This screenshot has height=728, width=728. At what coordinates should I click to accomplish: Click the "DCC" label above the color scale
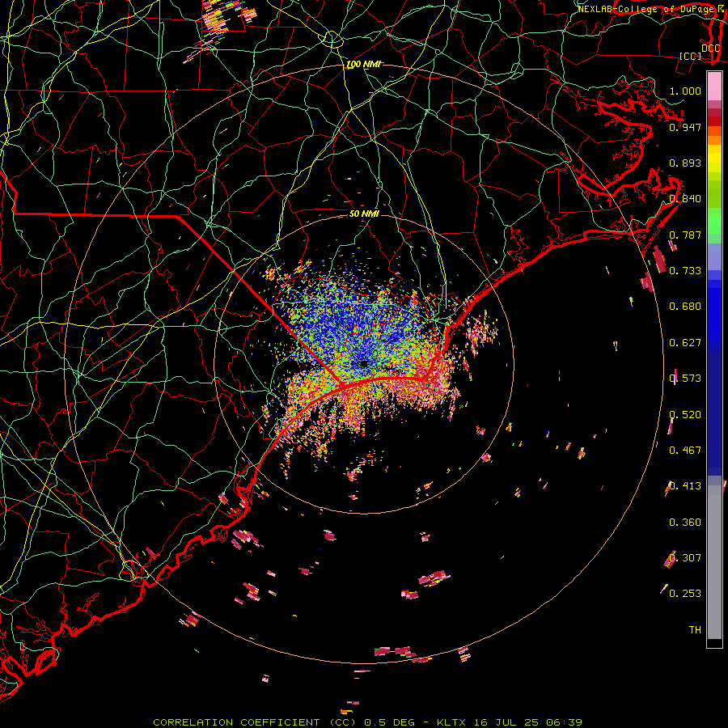[710, 48]
